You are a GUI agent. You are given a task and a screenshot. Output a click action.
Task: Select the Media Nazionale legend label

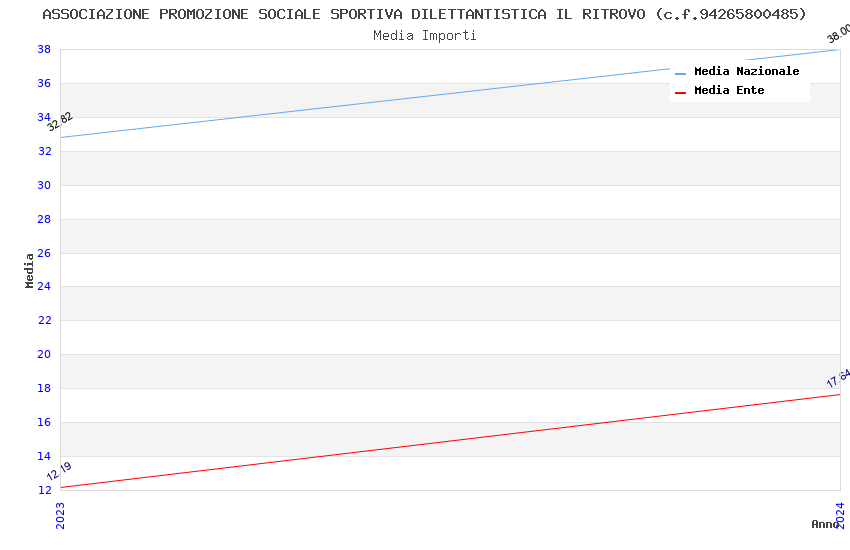(x=746, y=72)
